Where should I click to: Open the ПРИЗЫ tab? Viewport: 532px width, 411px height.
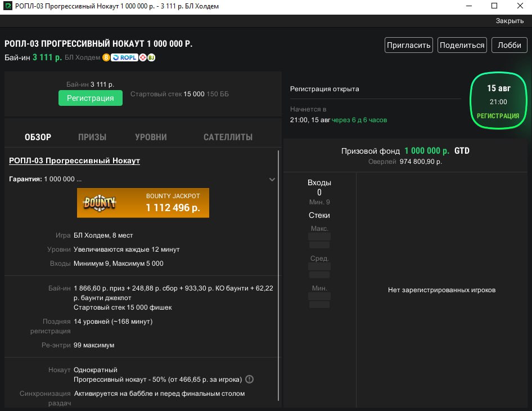pos(92,137)
